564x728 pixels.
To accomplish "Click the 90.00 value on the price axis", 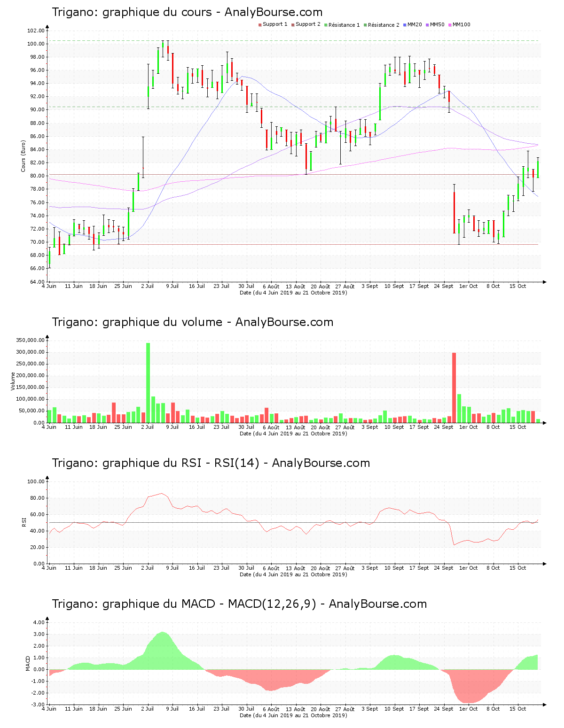I will tap(37, 110).
